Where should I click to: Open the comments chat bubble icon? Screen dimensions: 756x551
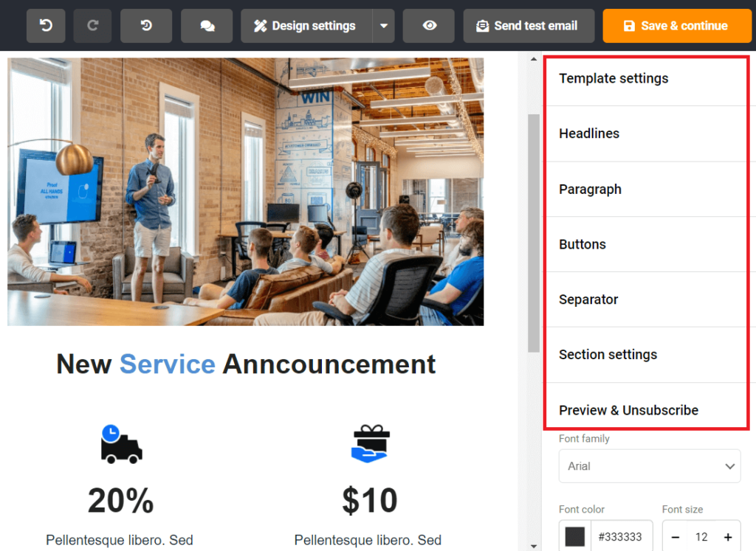point(207,26)
